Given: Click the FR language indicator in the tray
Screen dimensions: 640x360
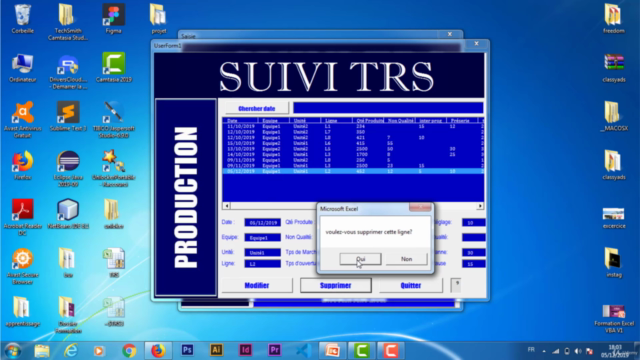Looking at the screenshot, I should 531,350.
